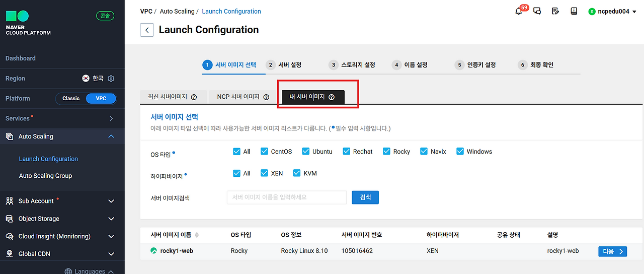Go to step 6 최종 확인
The image size is (644, 274).
[535, 64]
